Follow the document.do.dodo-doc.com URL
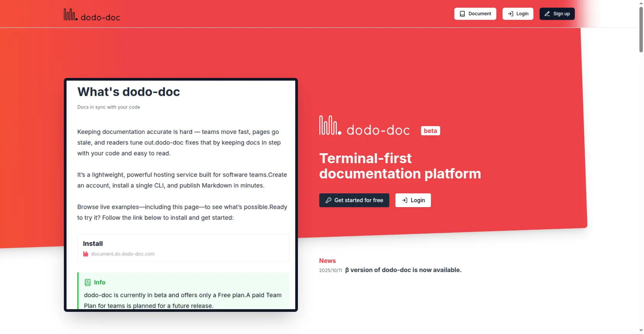644x334 pixels. (123, 254)
